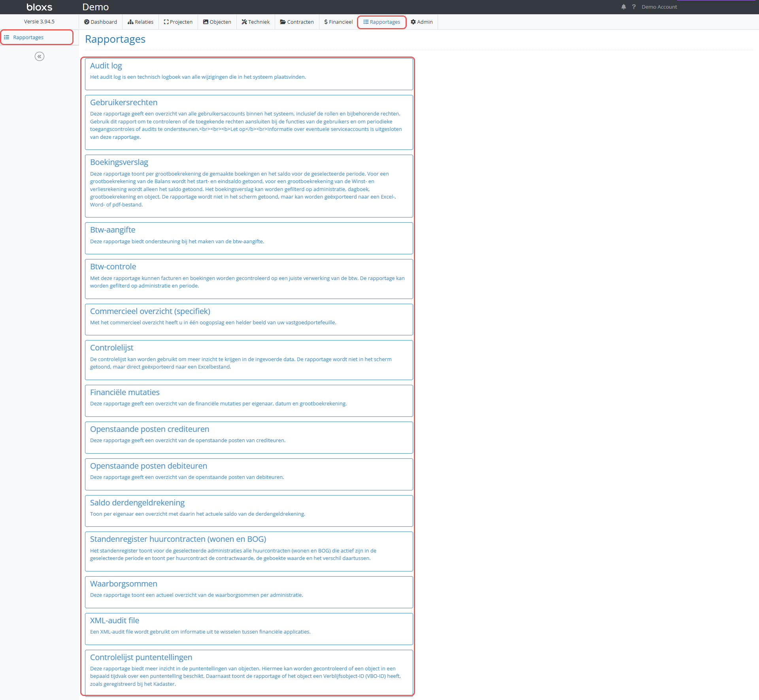The image size is (759, 700).
Task: Open the Demo Account user menu
Action: pyautogui.click(x=659, y=7)
